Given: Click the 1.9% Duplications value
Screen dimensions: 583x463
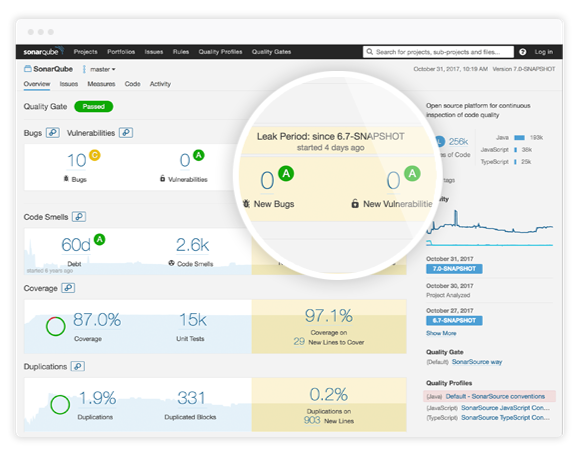Looking at the screenshot, I should pos(97,398).
